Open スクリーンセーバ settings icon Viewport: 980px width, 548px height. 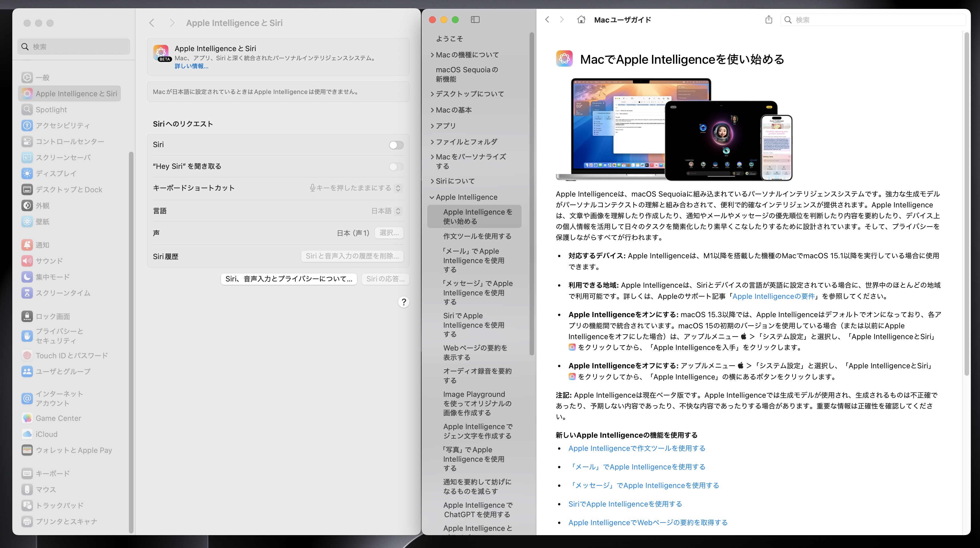[27, 157]
